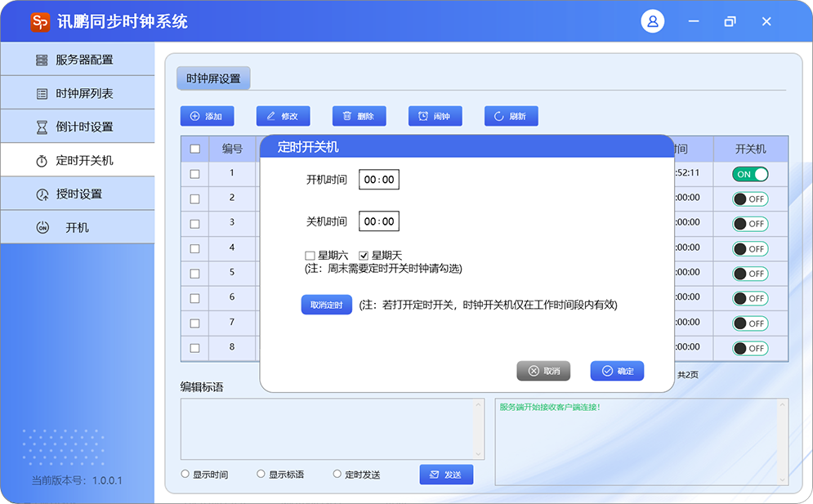Close the application window
This screenshot has width=813, height=504.
click(x=766, y=22)
